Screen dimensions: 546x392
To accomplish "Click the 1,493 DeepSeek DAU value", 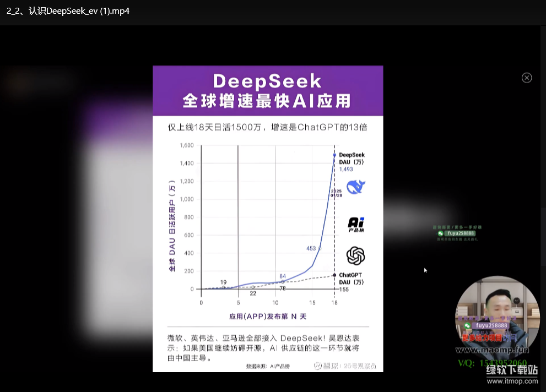I will coord(346,170).
